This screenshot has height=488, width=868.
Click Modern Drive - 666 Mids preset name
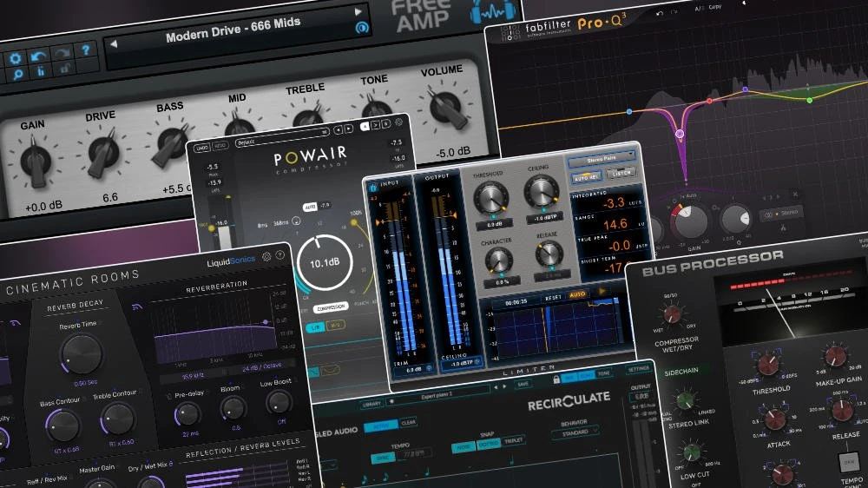click(233, 30)
